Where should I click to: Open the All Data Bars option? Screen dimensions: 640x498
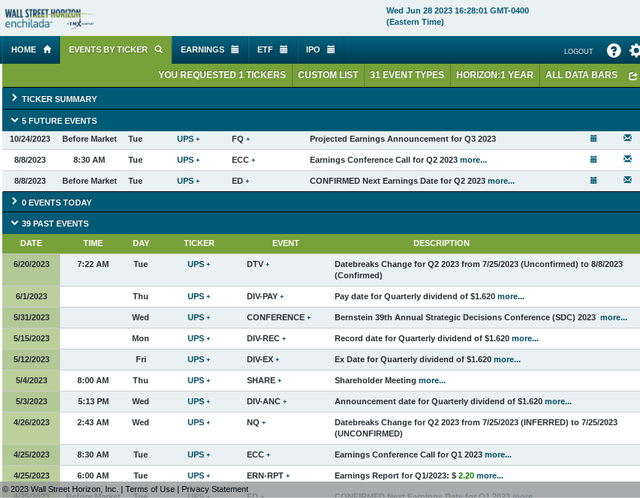581,75
